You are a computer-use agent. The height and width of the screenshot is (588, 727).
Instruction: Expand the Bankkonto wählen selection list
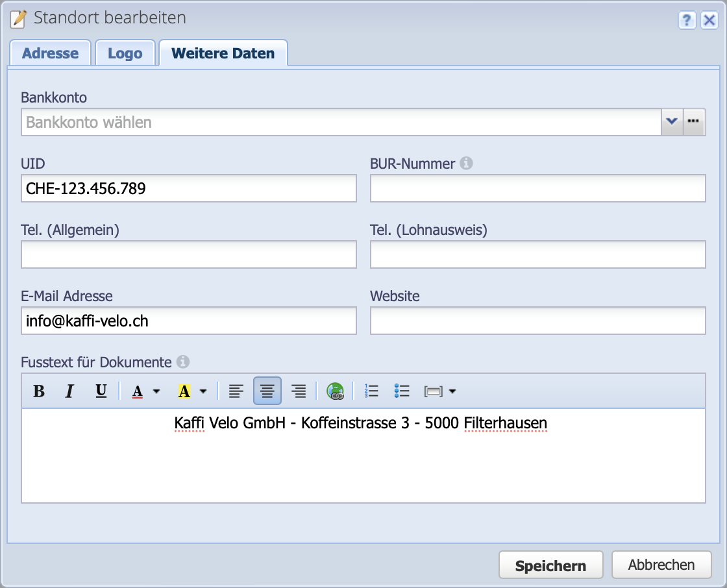pos(672,121)
